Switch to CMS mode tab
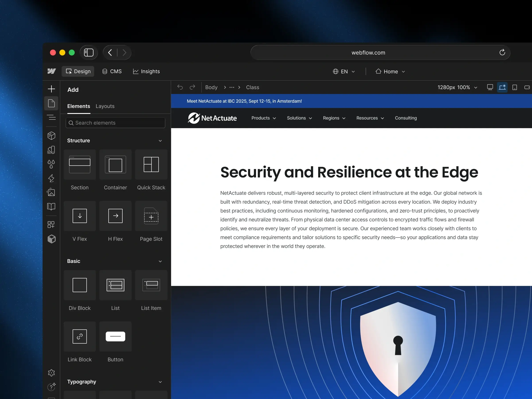This screenshot has height=399, width=532. point(112,71)
